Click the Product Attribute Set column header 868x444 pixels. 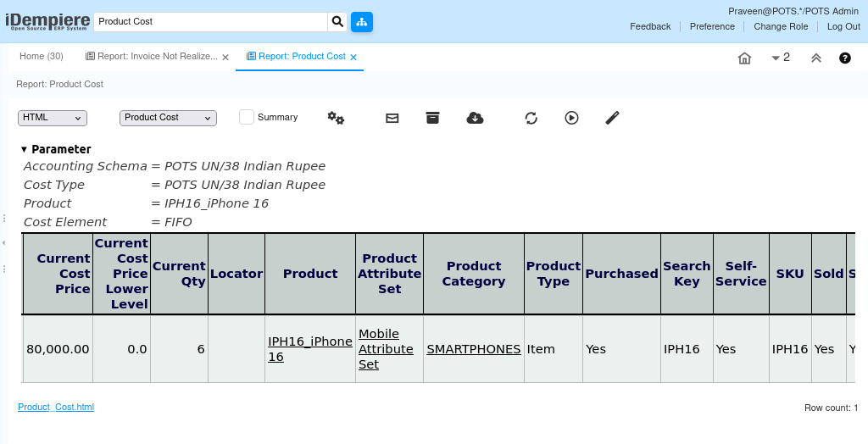389,274
